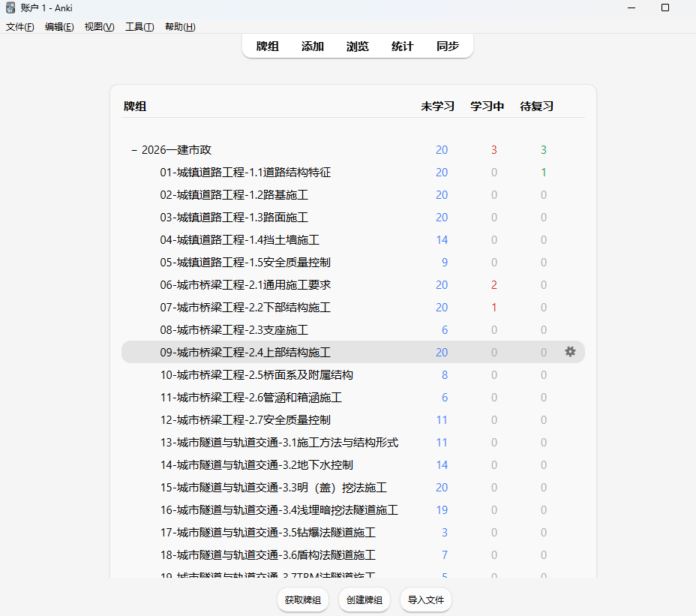Screen dimensions: 696x616
Task: Open deck 2026一建市政
Action: 176,150
